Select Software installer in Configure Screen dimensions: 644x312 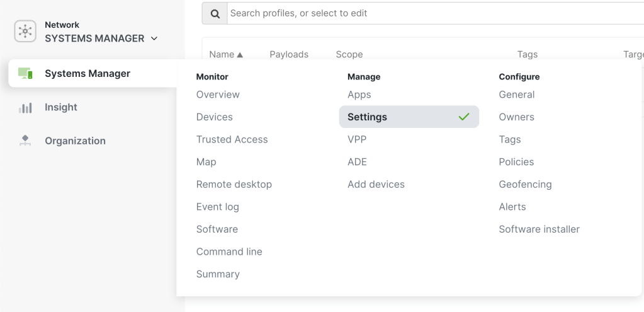coord(539,229)
